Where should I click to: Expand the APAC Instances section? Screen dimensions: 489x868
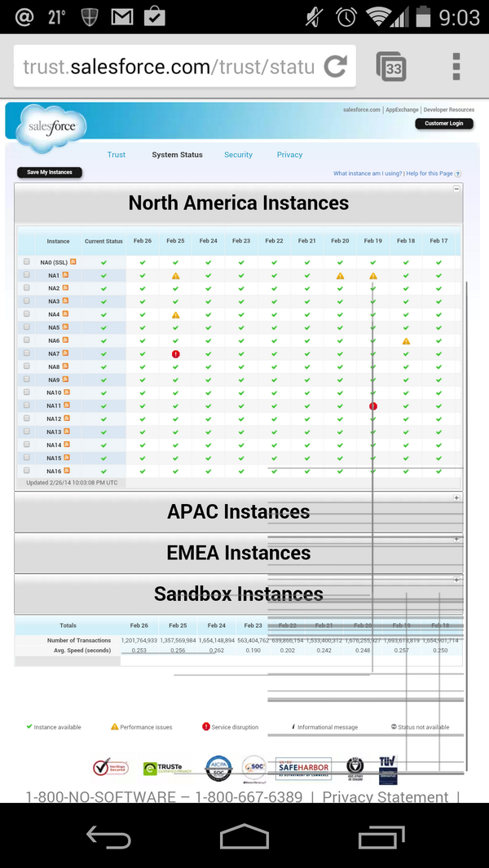[x=456, y=498]
